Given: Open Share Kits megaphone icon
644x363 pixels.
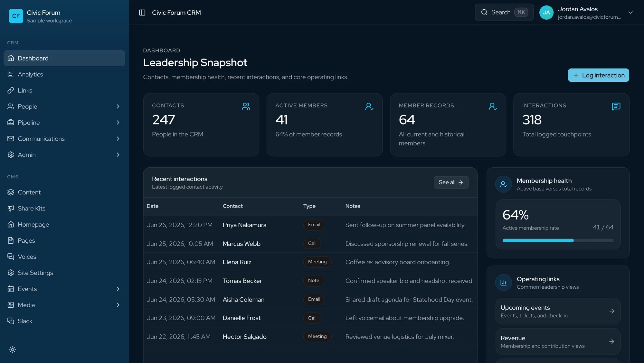Looking at the screenshot, I should [11, 209].
